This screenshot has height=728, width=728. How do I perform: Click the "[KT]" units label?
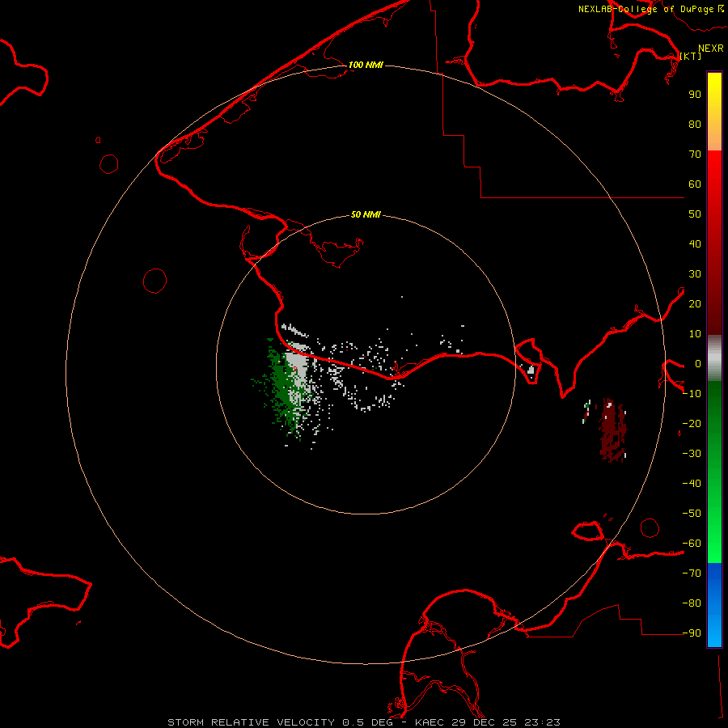click(691, 56)
